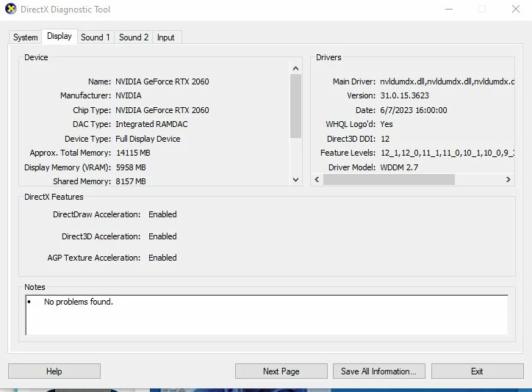Click DirectDraw Acceleration Enabled value

tap(162, 214)
